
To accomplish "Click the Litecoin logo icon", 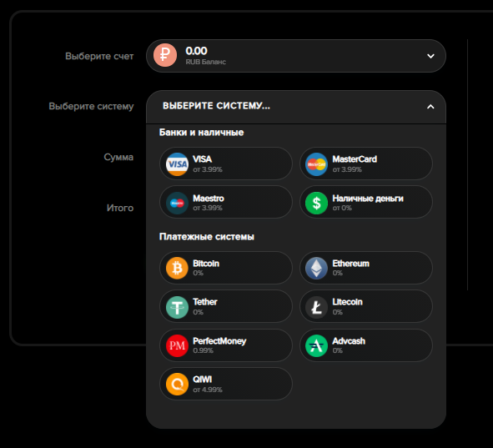I will point(316,307).
